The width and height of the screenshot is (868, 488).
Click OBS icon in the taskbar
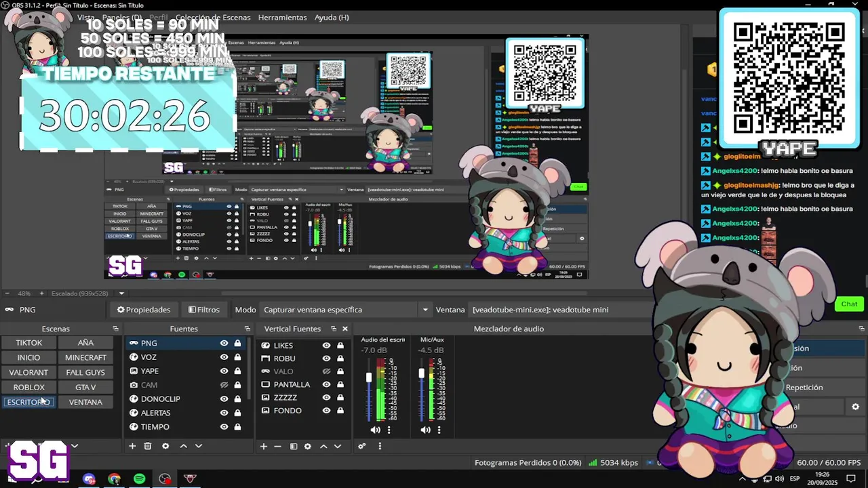(x=165, y=479)
